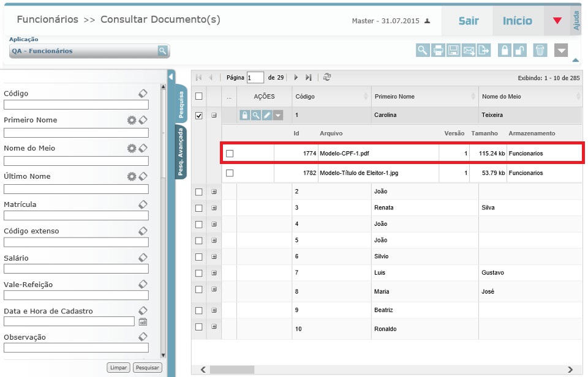Edit Carolina's record with the pencil icon

[267, 115]
